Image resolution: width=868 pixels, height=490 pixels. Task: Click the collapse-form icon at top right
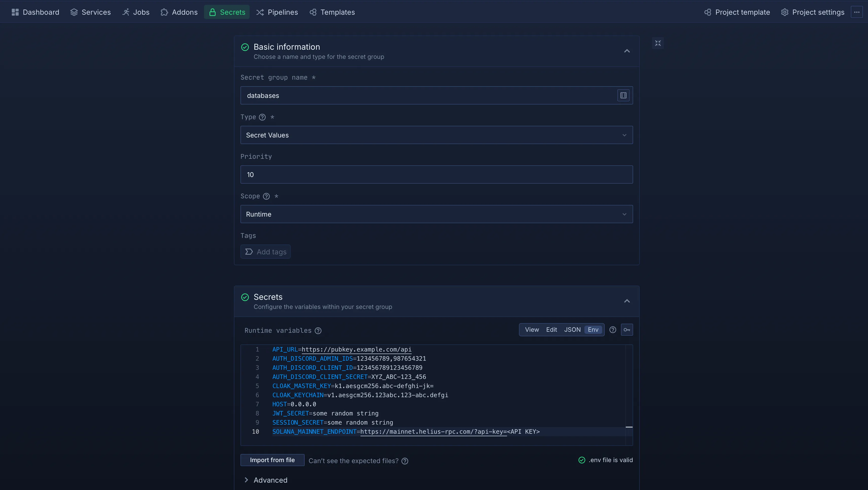coord(658,43)
